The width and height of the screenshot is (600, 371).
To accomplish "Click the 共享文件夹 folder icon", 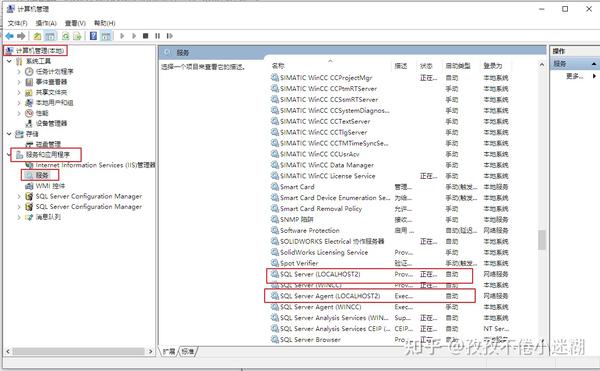I will pos(29,93).
